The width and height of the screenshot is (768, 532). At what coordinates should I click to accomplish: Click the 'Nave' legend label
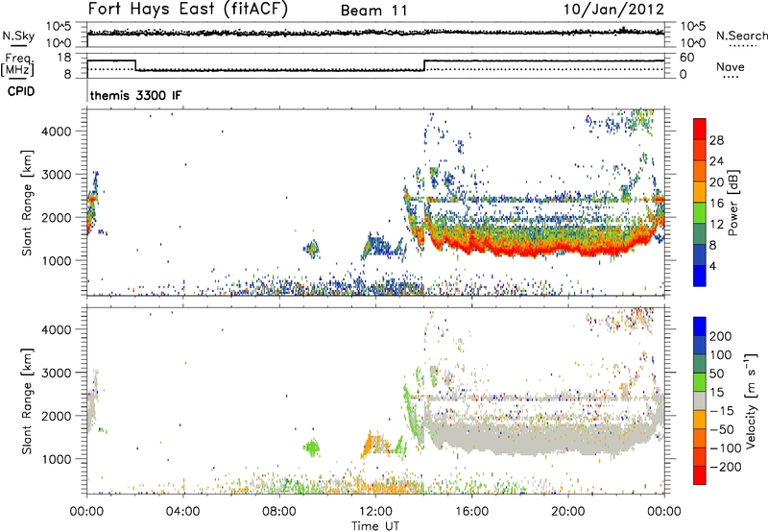(x=730, y=66)
